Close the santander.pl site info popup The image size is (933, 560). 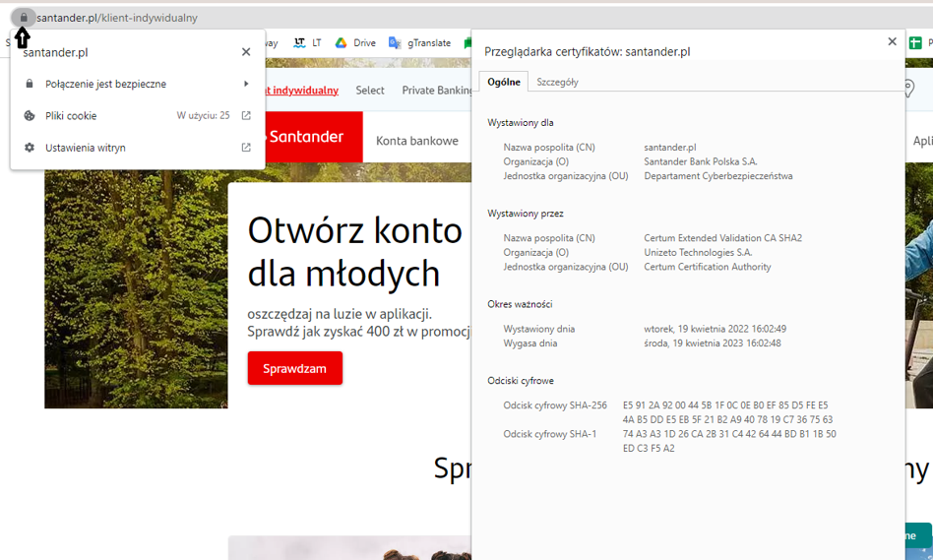[246, 52]
